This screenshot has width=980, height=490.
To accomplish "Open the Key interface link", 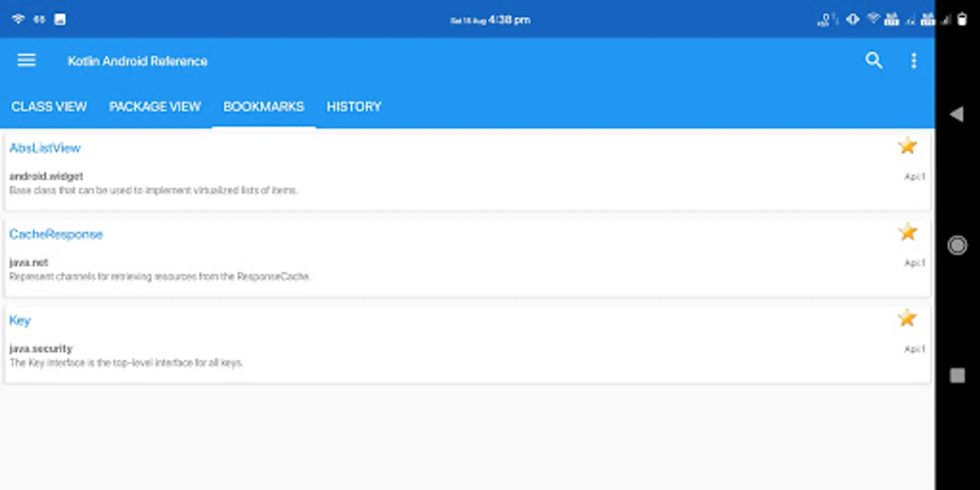I will pos(20,321).
